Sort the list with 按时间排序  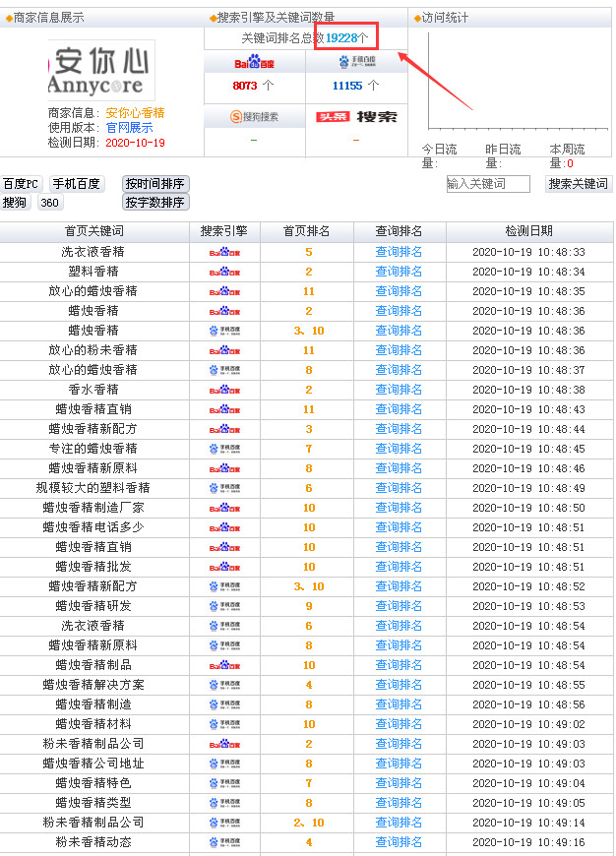(x=154, y=184)
